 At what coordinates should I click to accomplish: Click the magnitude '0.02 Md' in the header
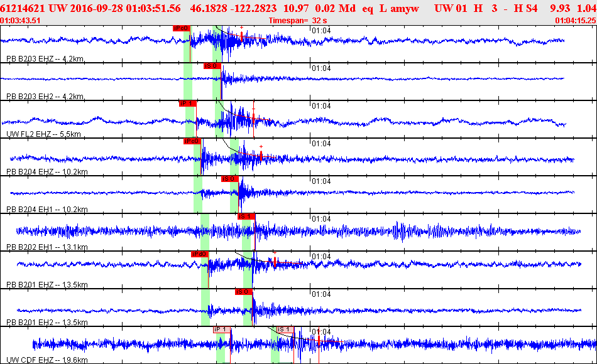pyautogui.click(x=336, y=8)
